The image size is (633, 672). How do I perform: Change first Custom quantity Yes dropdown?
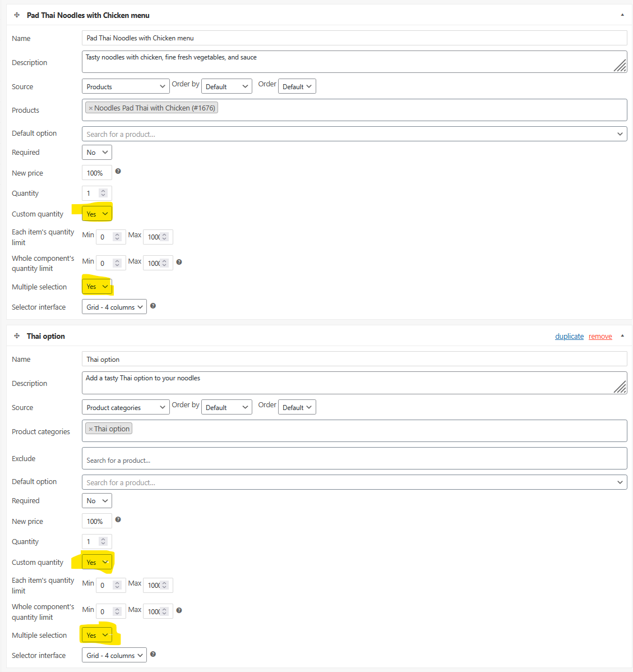pyautogui.click(x=97, y=214)
